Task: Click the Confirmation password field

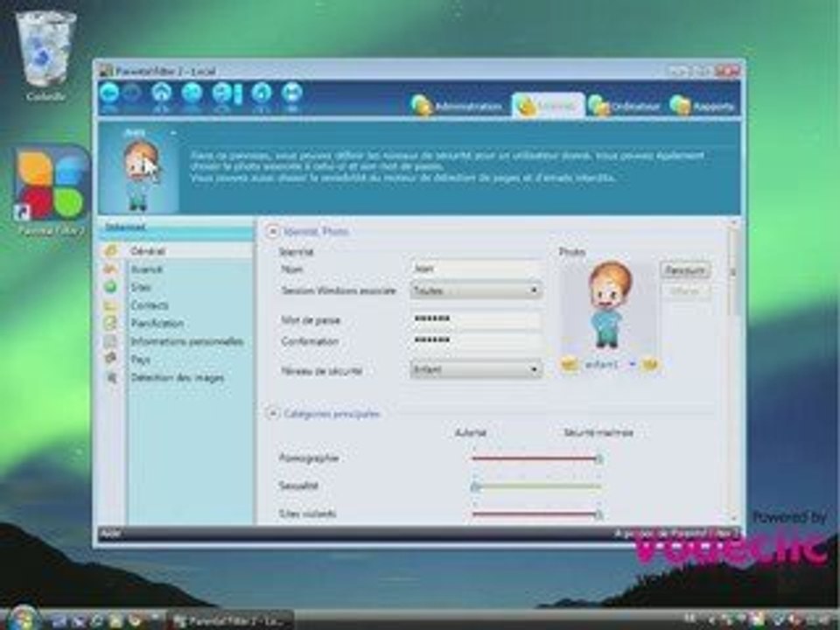Action: click(476, 340)
